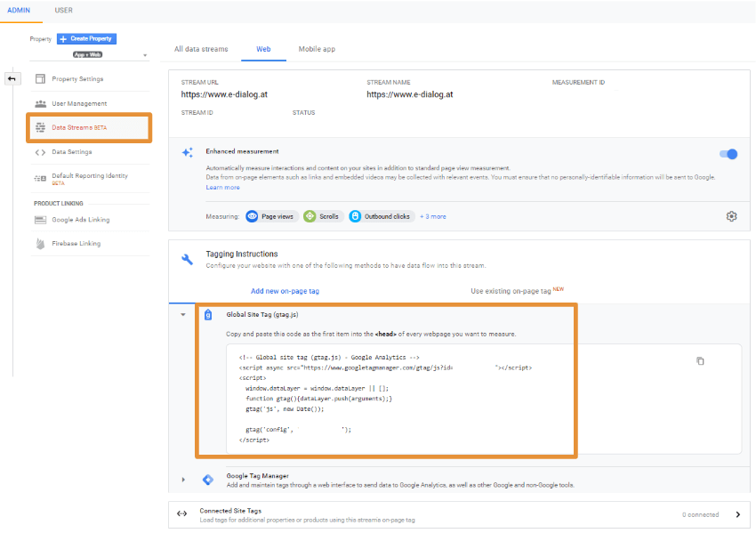Viewport: 756px width, 533px height.
Task: Click the back arrow button in sidebar
Action: tap(12, 78)
